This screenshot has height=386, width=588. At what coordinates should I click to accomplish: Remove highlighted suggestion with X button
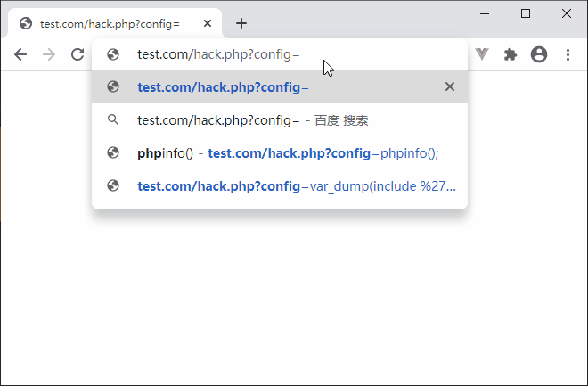pos(450,86)
